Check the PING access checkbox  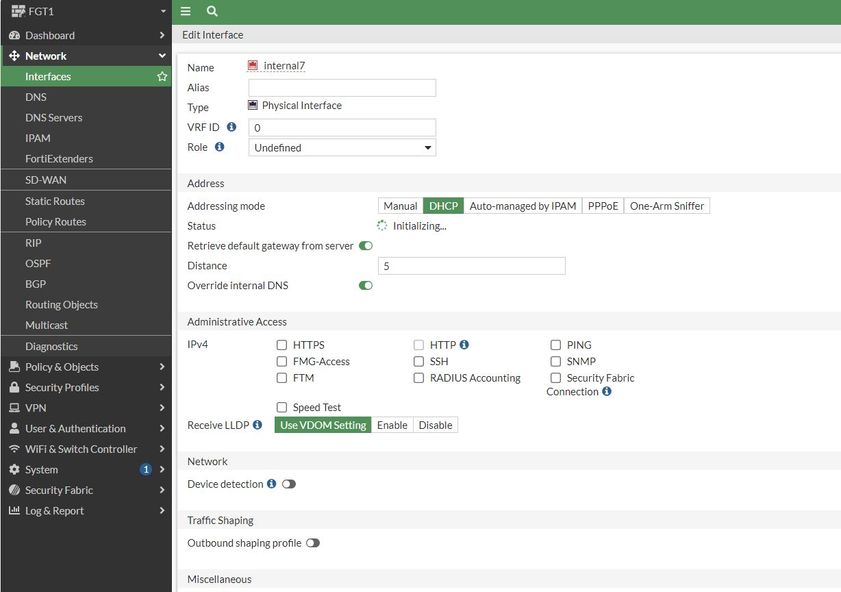(556, 345)
